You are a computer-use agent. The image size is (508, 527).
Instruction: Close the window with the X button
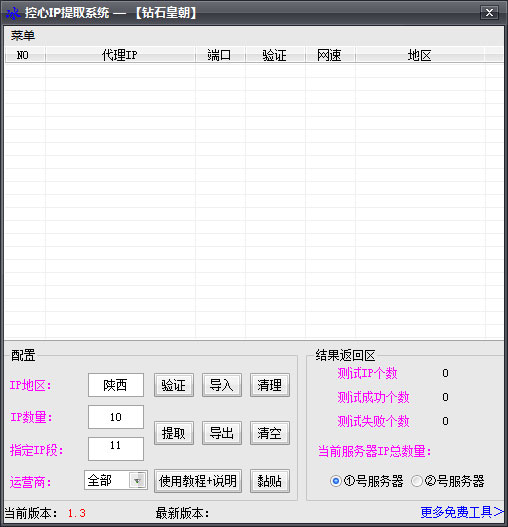(489, 13)
